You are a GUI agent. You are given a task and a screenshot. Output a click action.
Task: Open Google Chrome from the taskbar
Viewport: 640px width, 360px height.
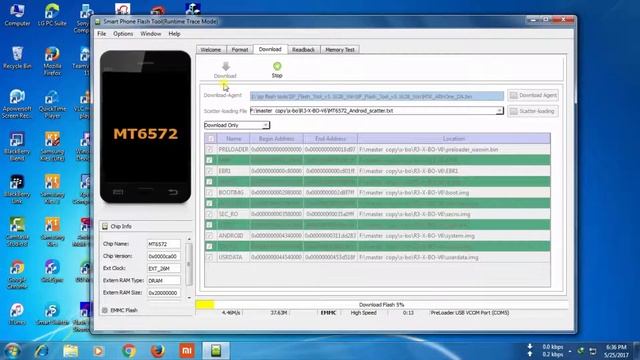click(x=129, y=351)
